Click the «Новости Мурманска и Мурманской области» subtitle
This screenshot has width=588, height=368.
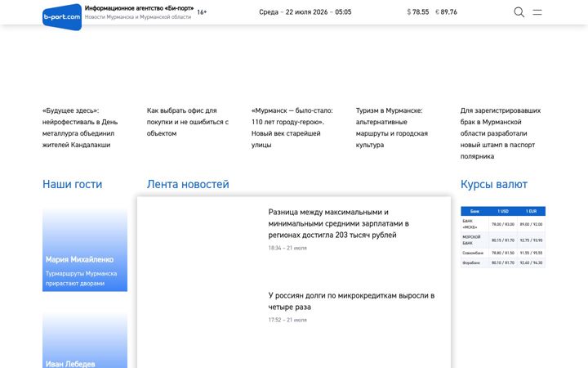click(x=138, y=17)
